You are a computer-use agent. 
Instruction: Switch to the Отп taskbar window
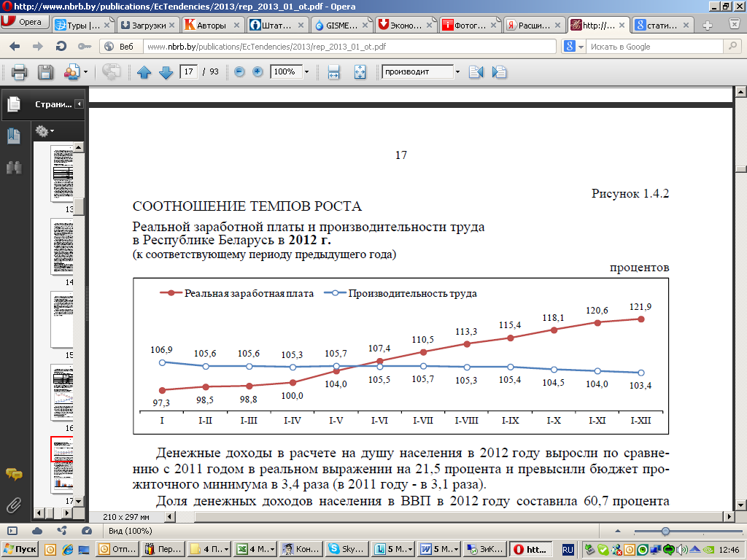118,549
